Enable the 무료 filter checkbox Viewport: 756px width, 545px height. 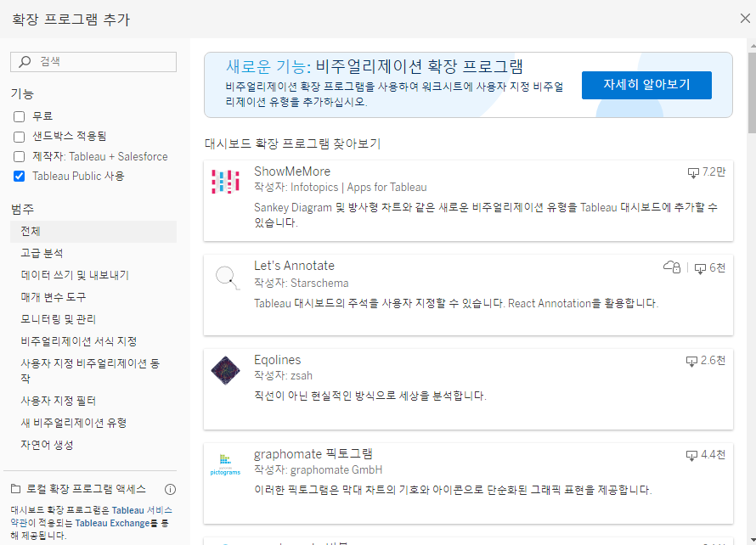click(20, 116)
